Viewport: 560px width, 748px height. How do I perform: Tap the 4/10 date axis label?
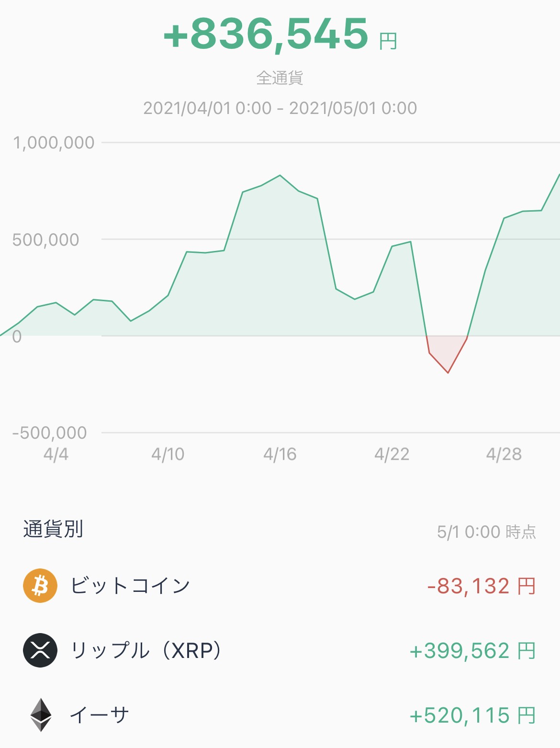(x=168, y=454)
